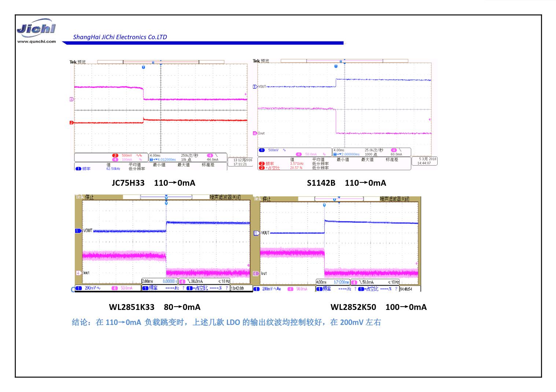Screen dimensions: 556x392
Task: Open the JC75H33 oscilloscope capture image
Action: point(161,115)
